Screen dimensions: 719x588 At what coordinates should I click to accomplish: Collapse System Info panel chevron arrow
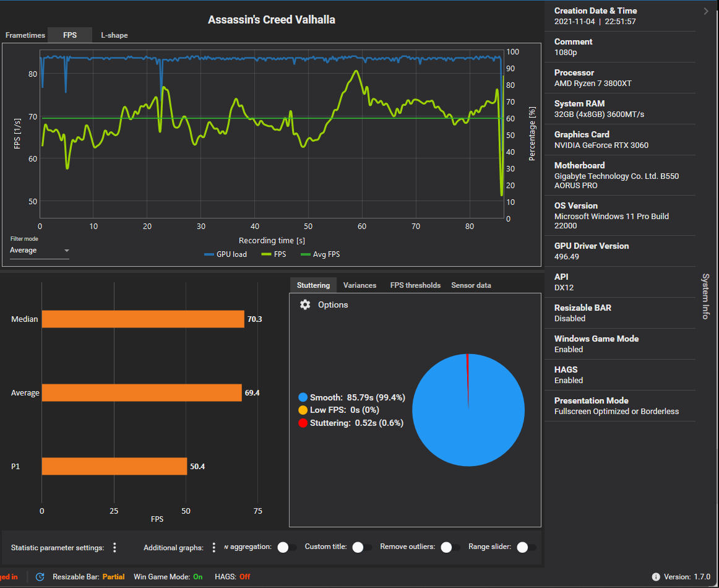click(x=706, y=11)
